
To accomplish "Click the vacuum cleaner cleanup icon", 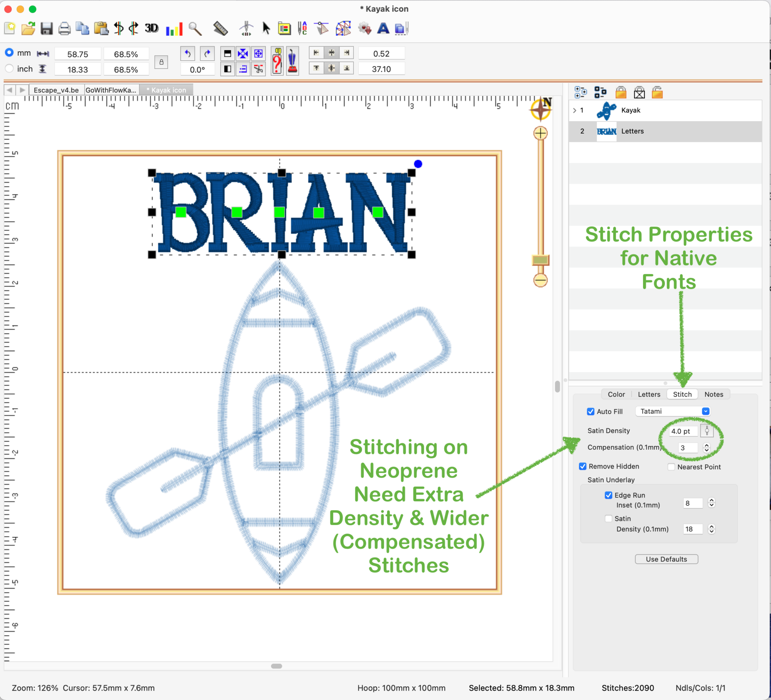I will [293, 61].
